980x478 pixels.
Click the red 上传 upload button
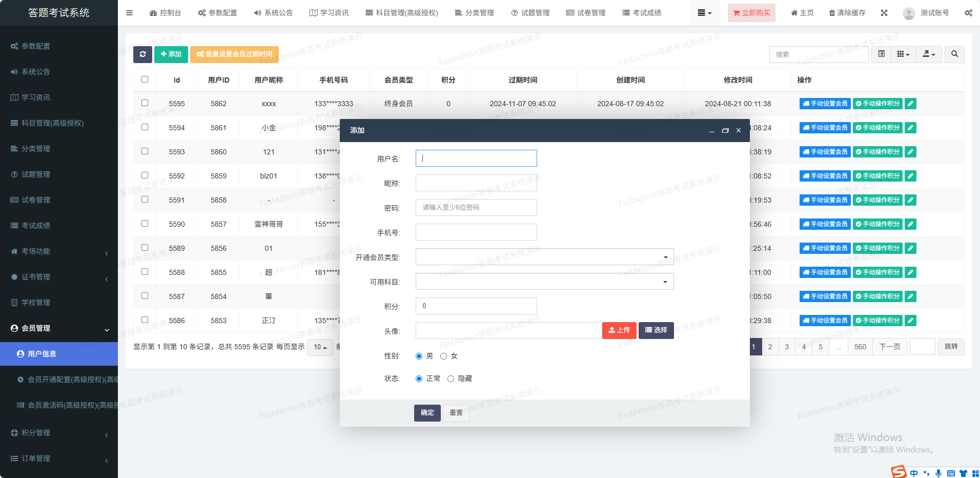tap(619, 330)
